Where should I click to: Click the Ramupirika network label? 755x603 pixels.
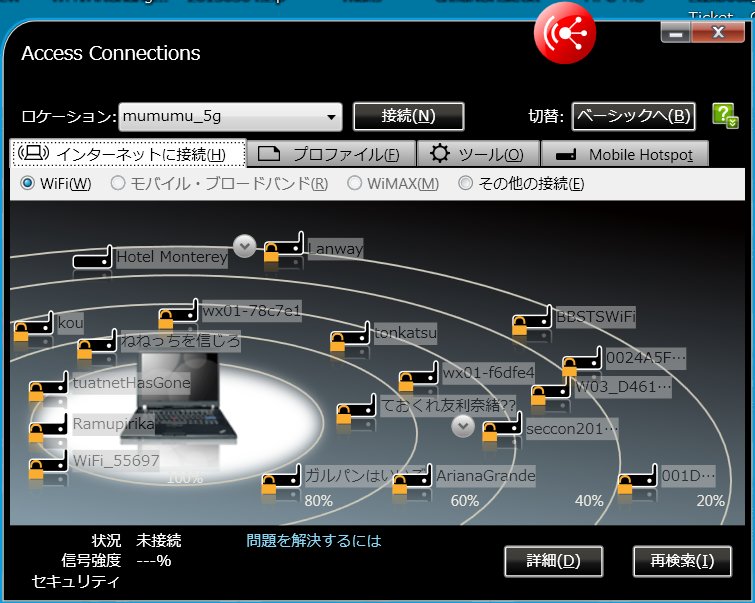114,424
